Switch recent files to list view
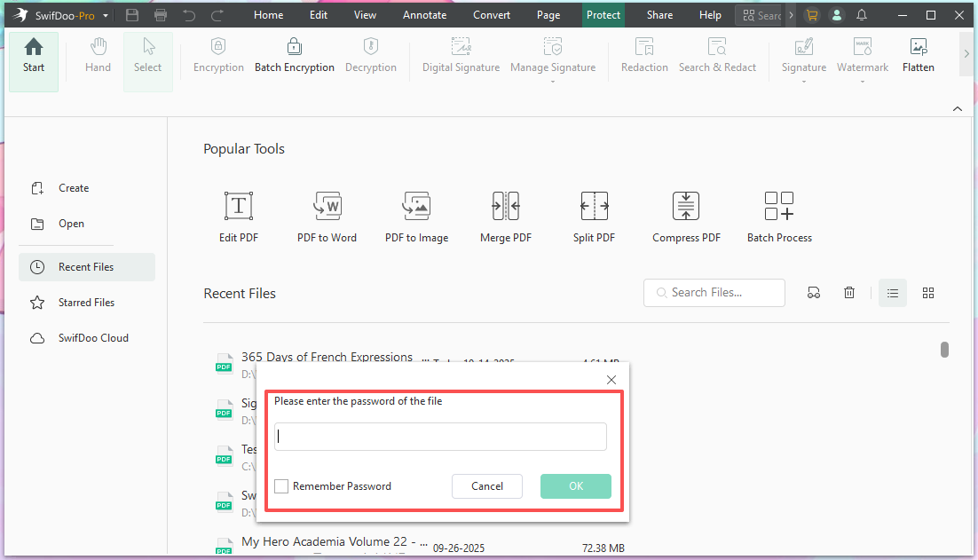Screen dimensions: 978x560 893,293
